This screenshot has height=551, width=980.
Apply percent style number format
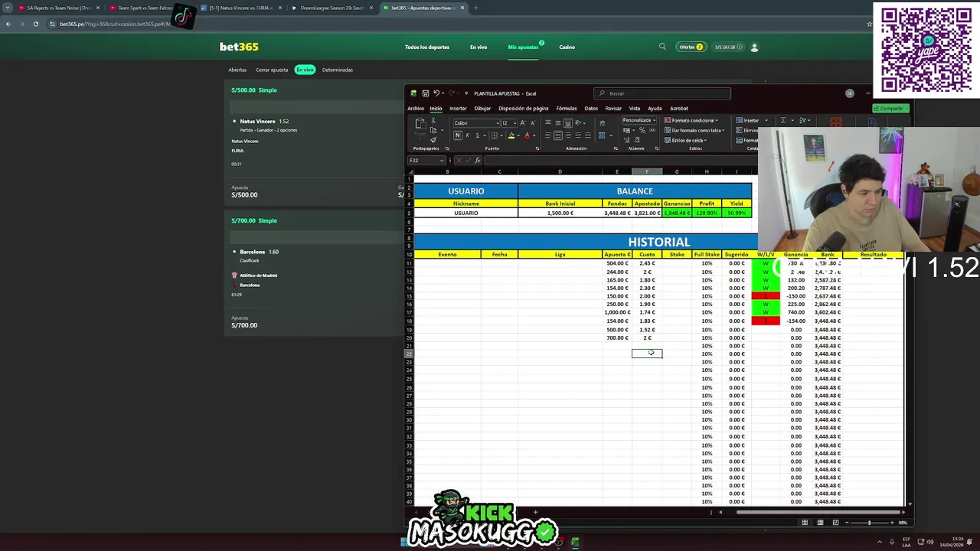[642, 130]
